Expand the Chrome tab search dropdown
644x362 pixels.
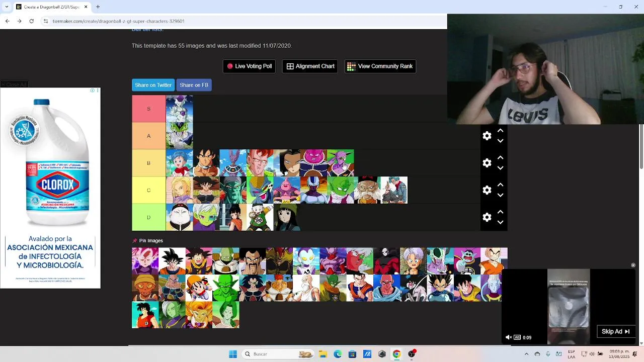pyautogui.click(x=7, y=7)
